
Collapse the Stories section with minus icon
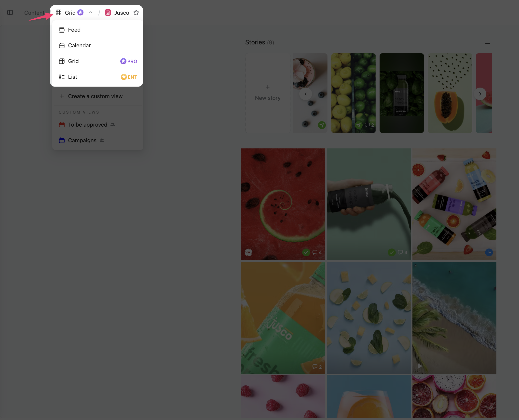coord(487,43)
